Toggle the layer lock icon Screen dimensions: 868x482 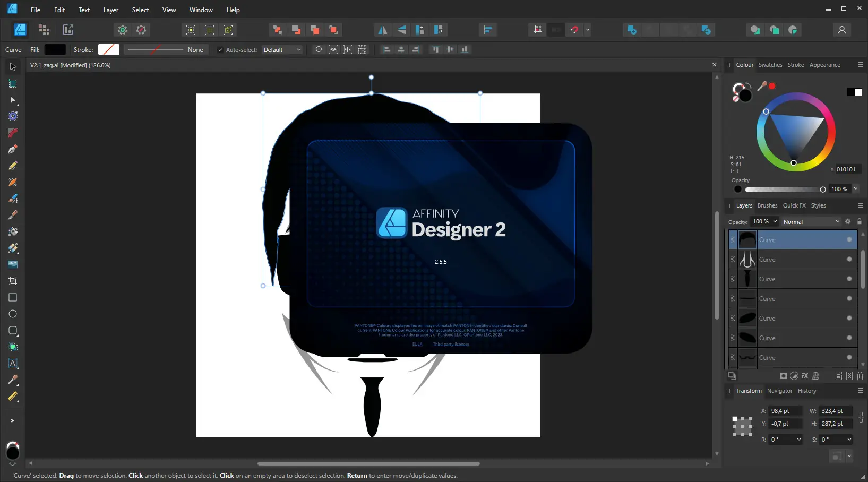point(860,221)
